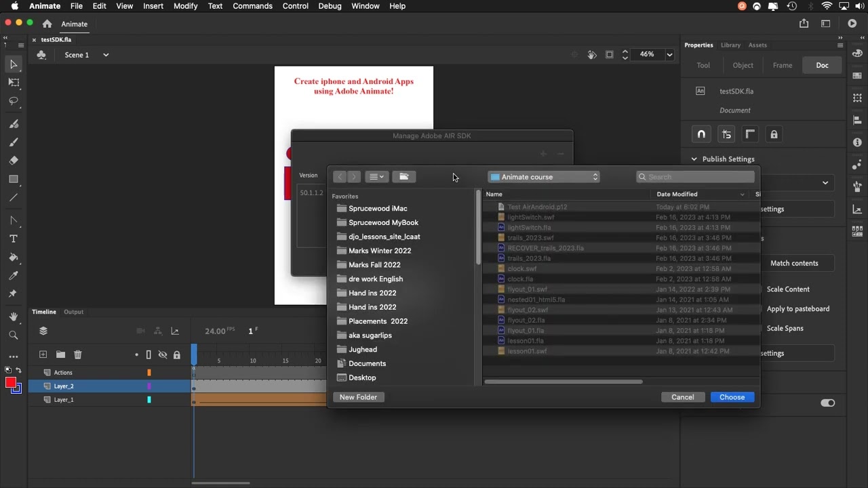Delete the selected layer with trash icon
868x488 pixels.
(x=78, y=354)
